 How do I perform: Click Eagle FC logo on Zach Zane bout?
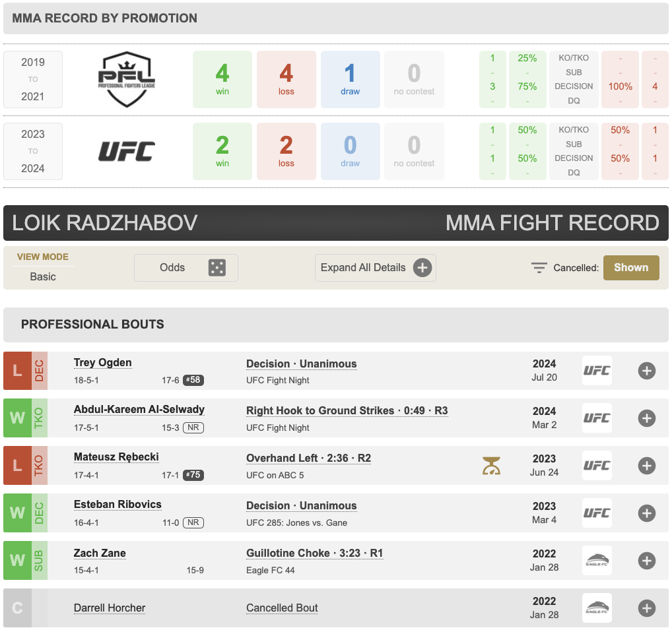(597, 561)
